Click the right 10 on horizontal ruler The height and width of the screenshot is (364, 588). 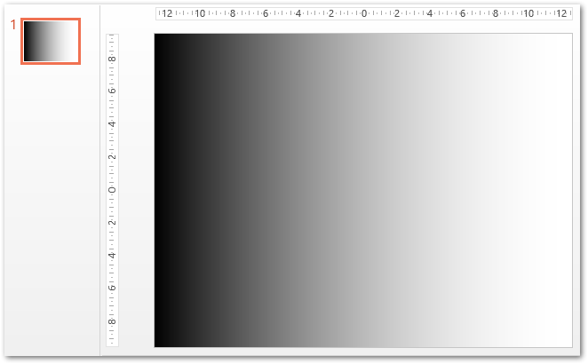[528, 13]
